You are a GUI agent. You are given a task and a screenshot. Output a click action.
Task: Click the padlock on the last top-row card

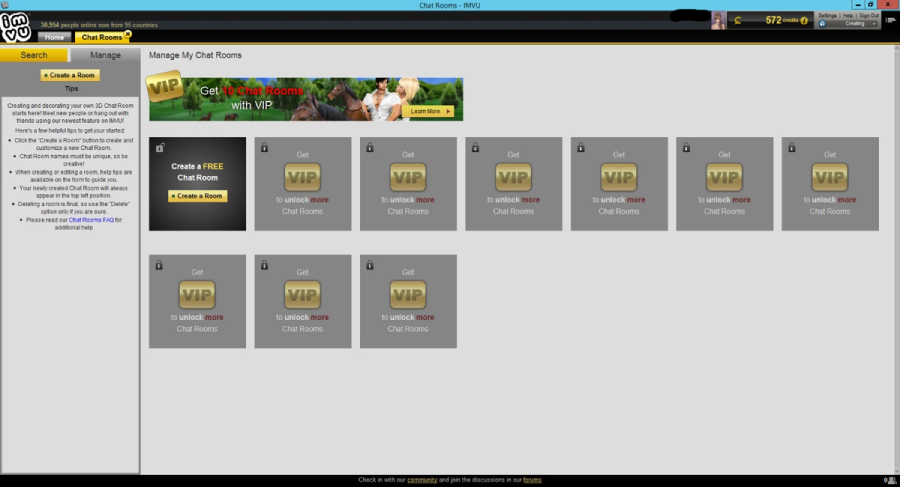point(792,148)
